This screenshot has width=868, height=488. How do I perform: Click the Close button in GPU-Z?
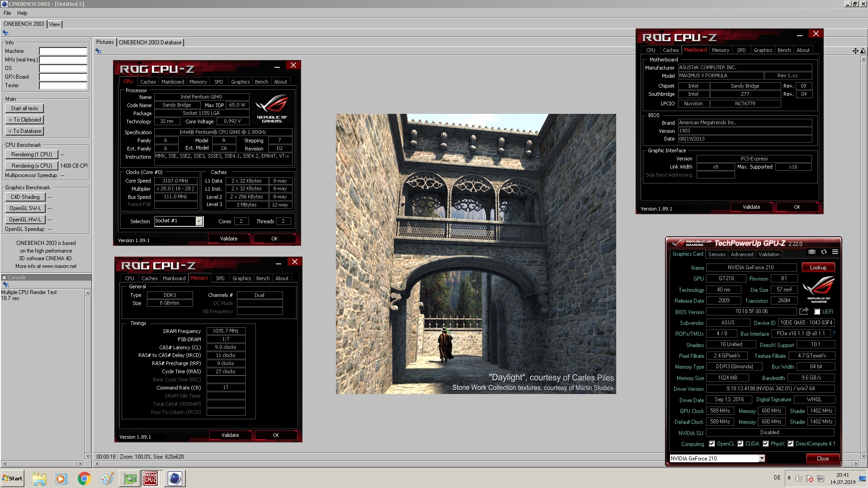(x=823, y=458)
